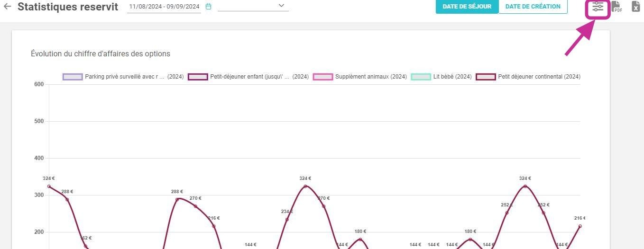Open the calendar date picker icon
The image size is (644, 249).
[x=208, y=7]
